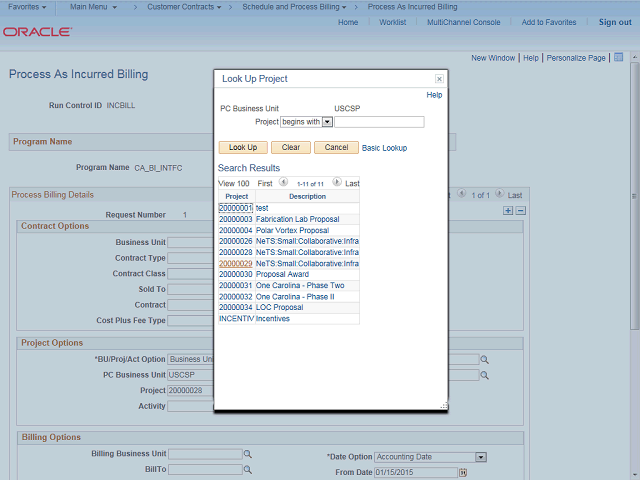Select project 20000003 Fabrication Lab Proposal
This screenshot has height=480, width=640.
pyautogui.click(x=236, y=219)
